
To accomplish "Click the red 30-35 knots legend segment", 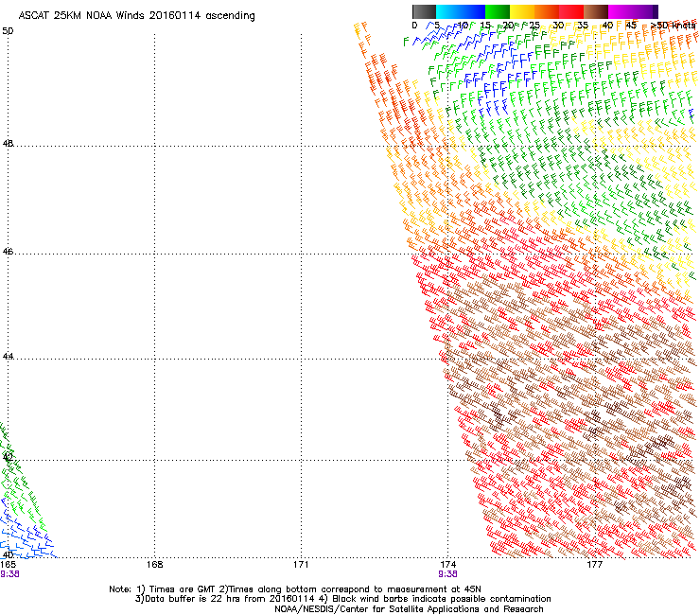I will [571, 11].
